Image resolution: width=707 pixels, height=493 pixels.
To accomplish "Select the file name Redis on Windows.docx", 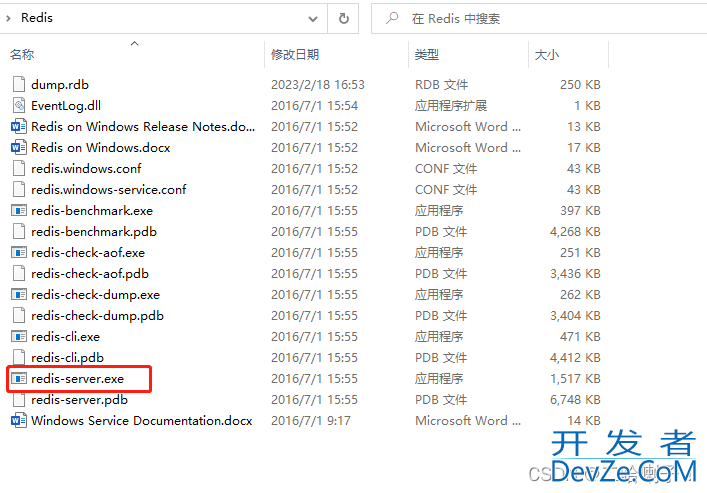I will coord(101,147).
